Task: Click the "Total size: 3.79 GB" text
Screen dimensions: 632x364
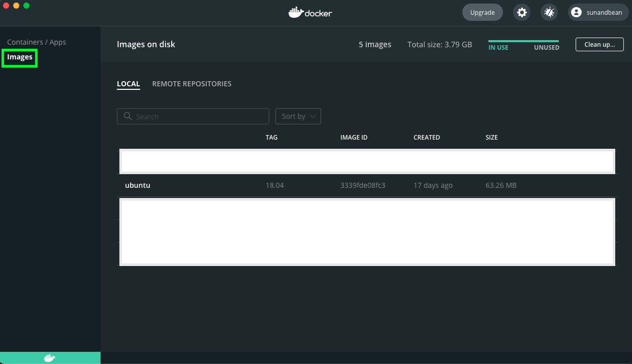Action: tap(440, 45)
